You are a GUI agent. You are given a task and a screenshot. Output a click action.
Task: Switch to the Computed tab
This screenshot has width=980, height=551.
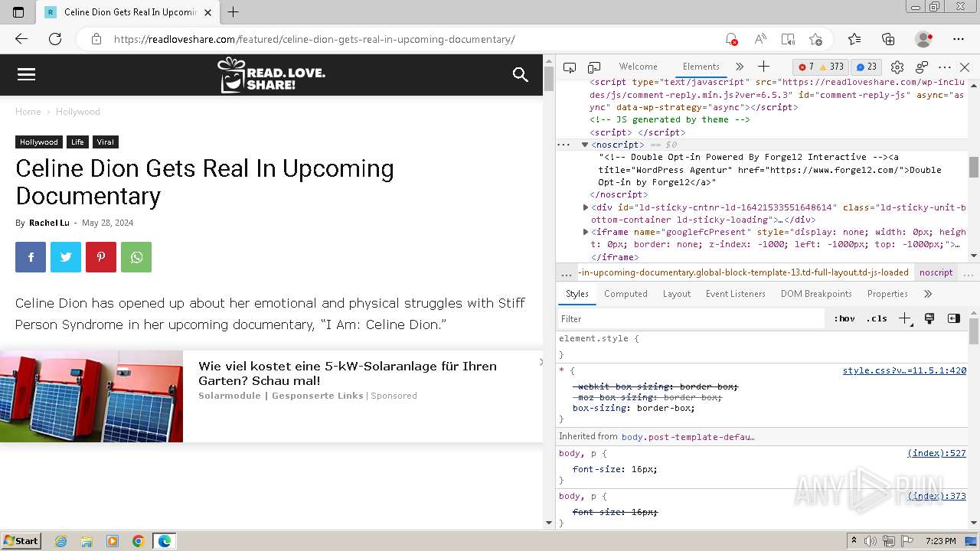coord(626,294)
